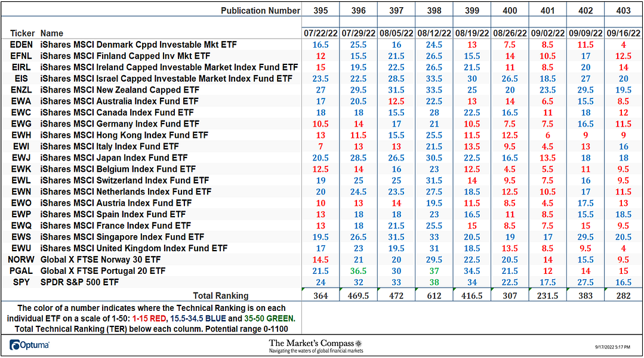Screen dimensions: 644x358
Task: Select the EWA ticker cell
Action: (x=21, y=101)
